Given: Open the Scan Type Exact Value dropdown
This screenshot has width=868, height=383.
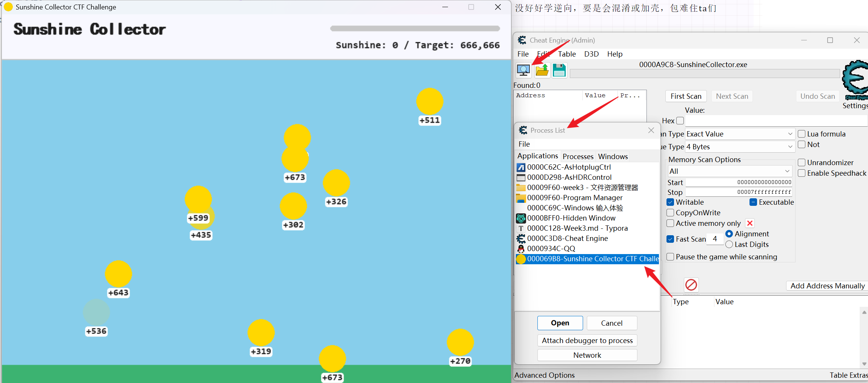Looking at the screenshot, I should [739, 134].
